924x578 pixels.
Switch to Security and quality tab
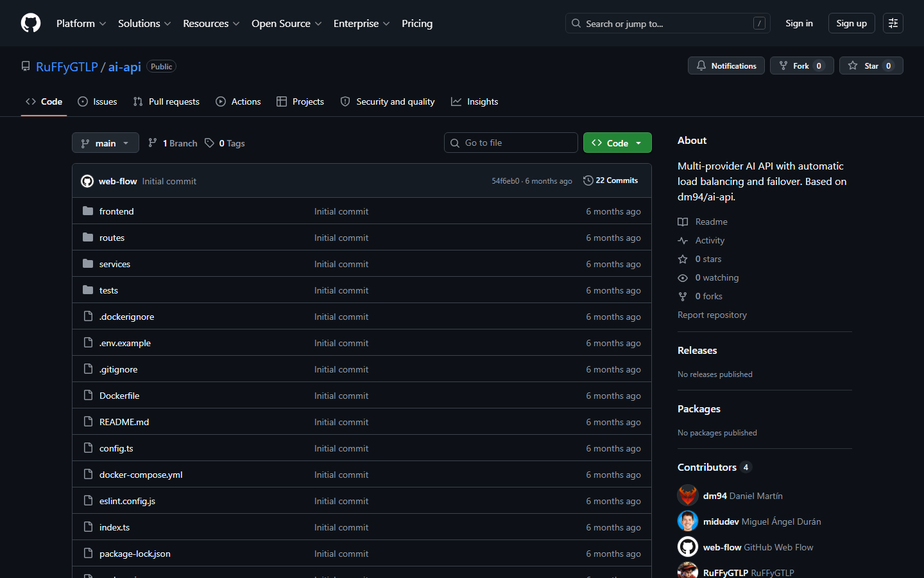[388, 101]
